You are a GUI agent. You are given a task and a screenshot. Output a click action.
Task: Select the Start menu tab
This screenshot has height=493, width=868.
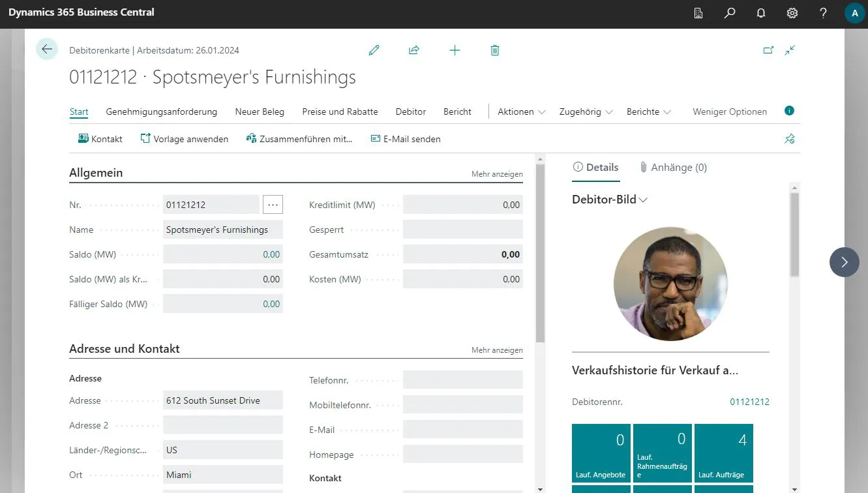[x=79, y=112]
